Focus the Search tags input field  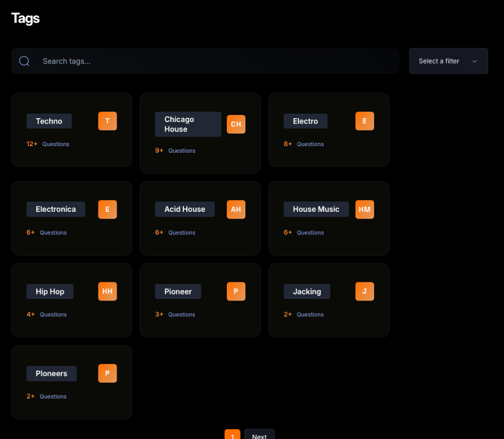[x=205, y=61]
